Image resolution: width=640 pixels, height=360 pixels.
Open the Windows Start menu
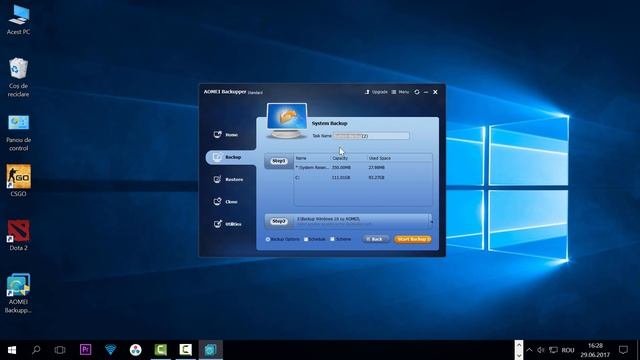[12, 350]
